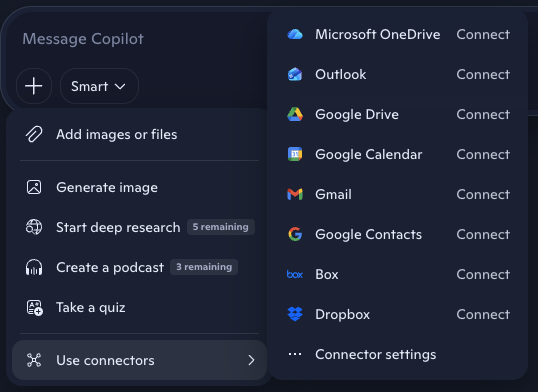Click the deep research globe icon
Viewport: 538px width, 392px height.
click(34, 227)
